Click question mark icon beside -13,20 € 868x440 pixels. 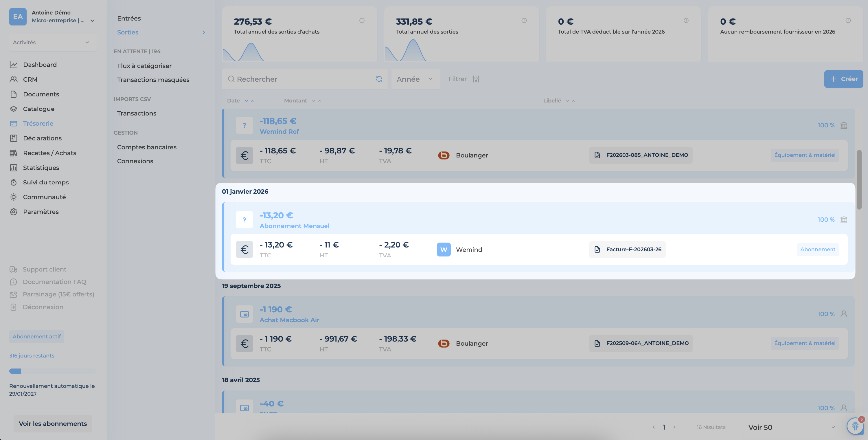pyautogui.click(x=244, y=220)
